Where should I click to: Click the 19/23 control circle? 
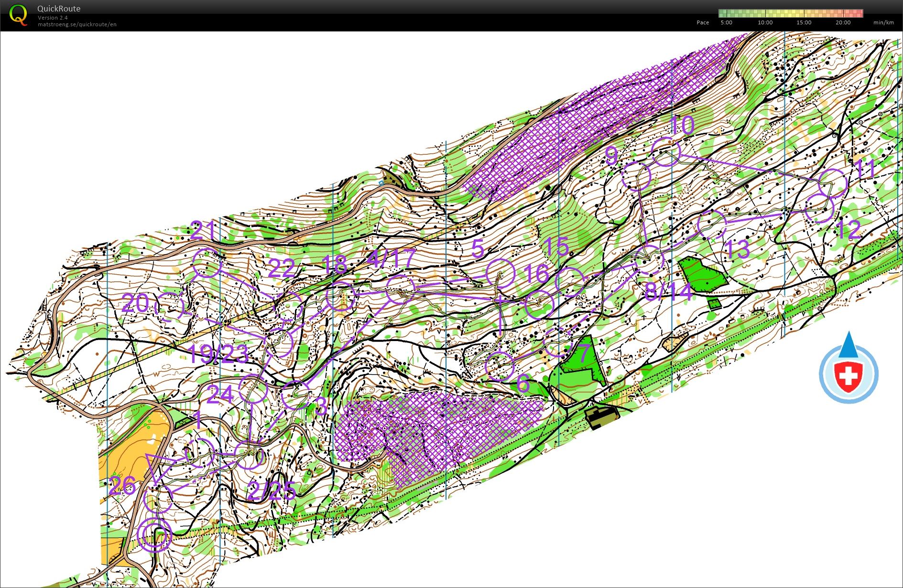pos(278,343)
